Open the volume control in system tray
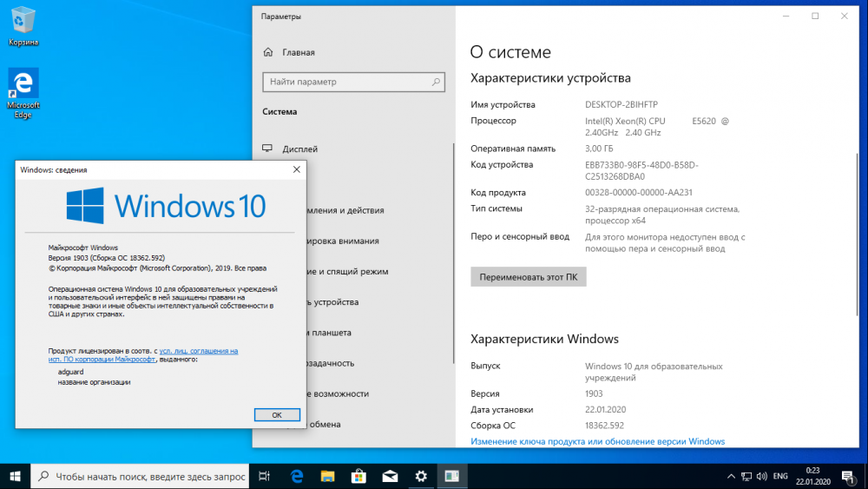Viewport: 868px width, 489px height. coord(761,476)
